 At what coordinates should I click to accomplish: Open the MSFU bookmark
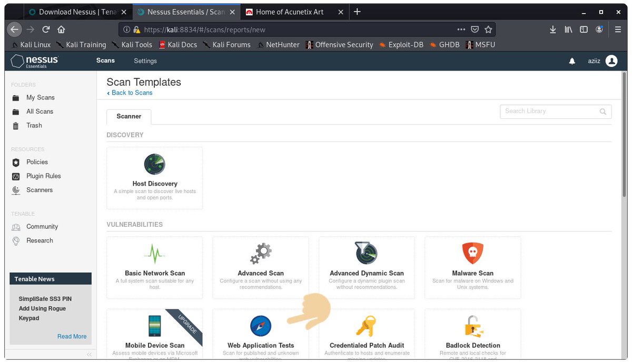click(481, 45)
